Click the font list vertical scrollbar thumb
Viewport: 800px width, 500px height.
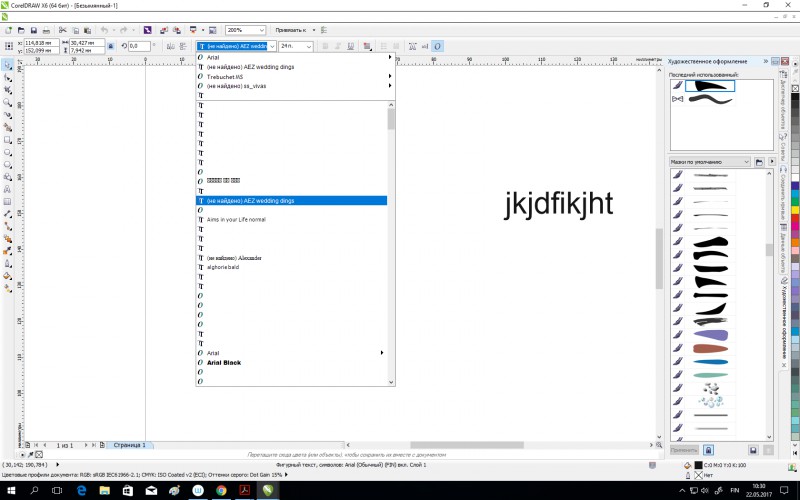[391, 119]
